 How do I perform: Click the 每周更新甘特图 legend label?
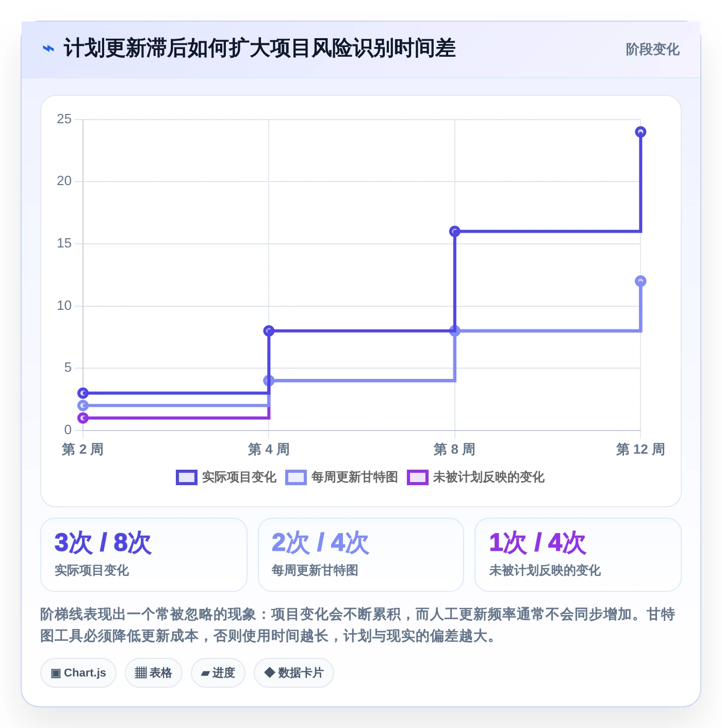355,477
